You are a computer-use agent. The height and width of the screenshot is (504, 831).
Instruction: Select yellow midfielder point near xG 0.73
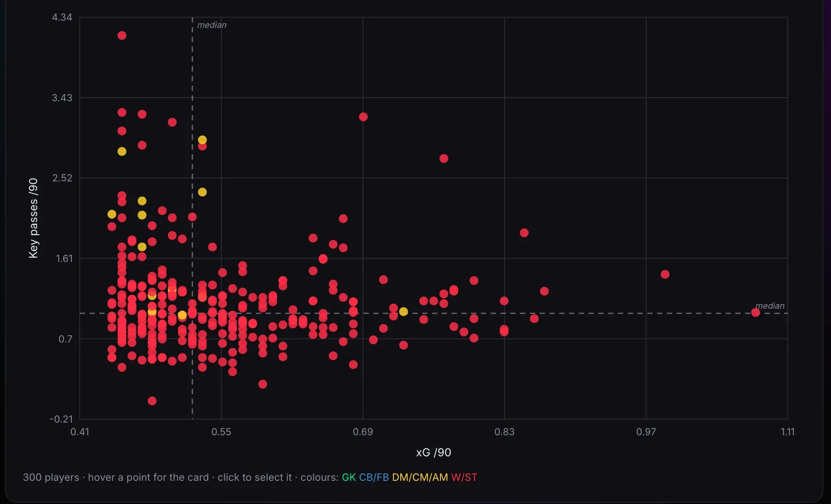(403, 312)
